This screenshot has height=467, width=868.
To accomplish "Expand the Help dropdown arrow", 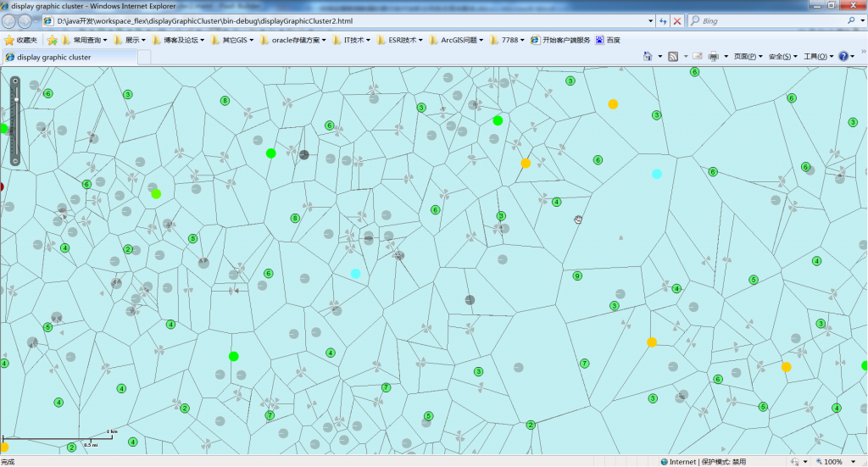I will [x=853, y=57].
